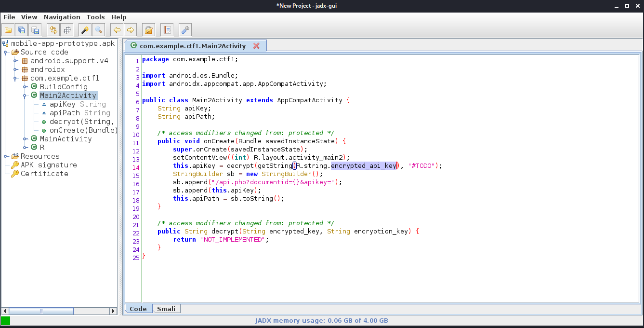Open the Tools menu
The width and height of the screenshot is (644, 328).
95,17
